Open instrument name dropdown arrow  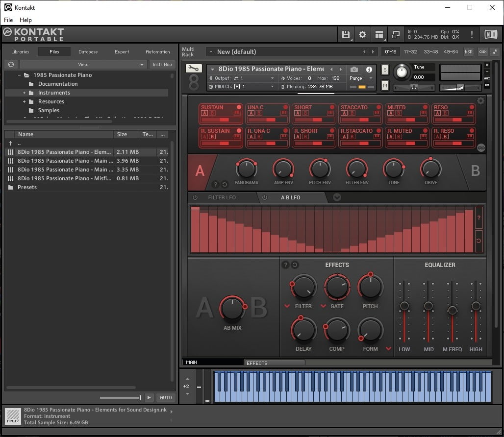click(x=212, y=70)
